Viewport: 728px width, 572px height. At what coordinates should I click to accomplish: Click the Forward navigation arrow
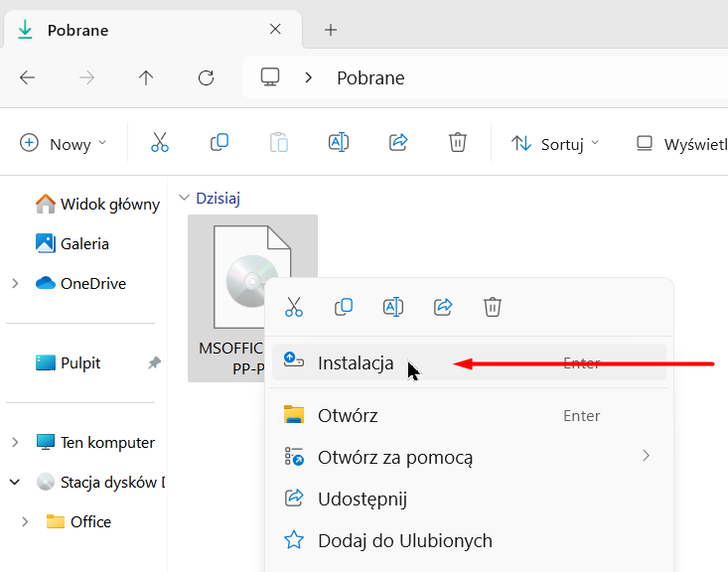(x=86, y=77)
